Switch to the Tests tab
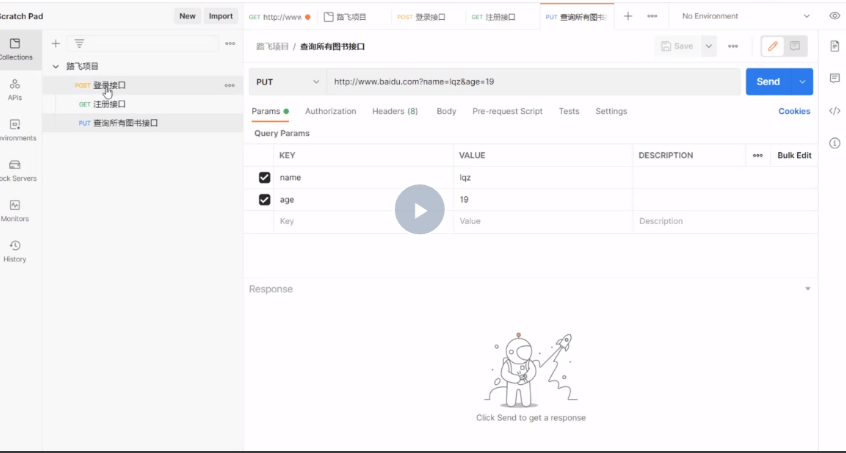 tap(569, 111)
